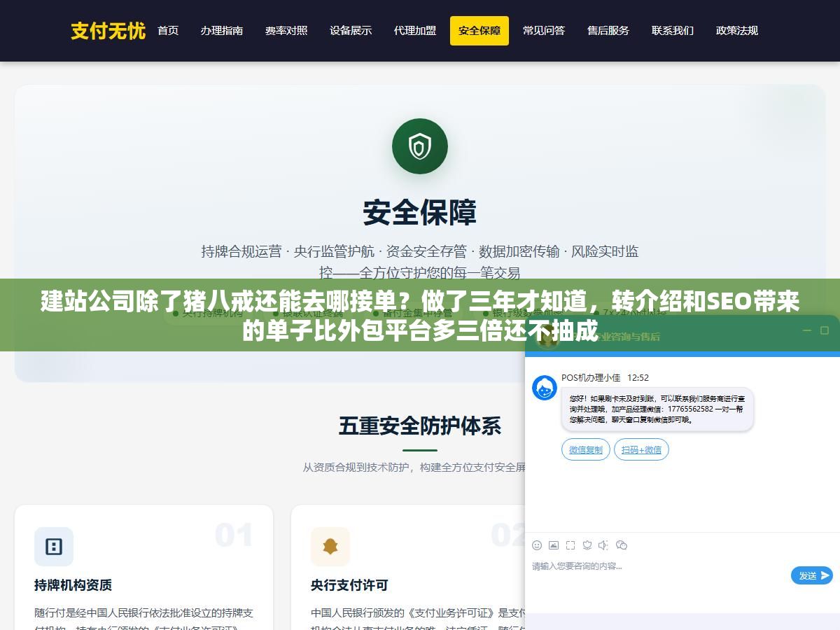The height and width of the screenshot is (630, 840).
Task: Open the 设备展示 nav item
Action: pos(351,31)
